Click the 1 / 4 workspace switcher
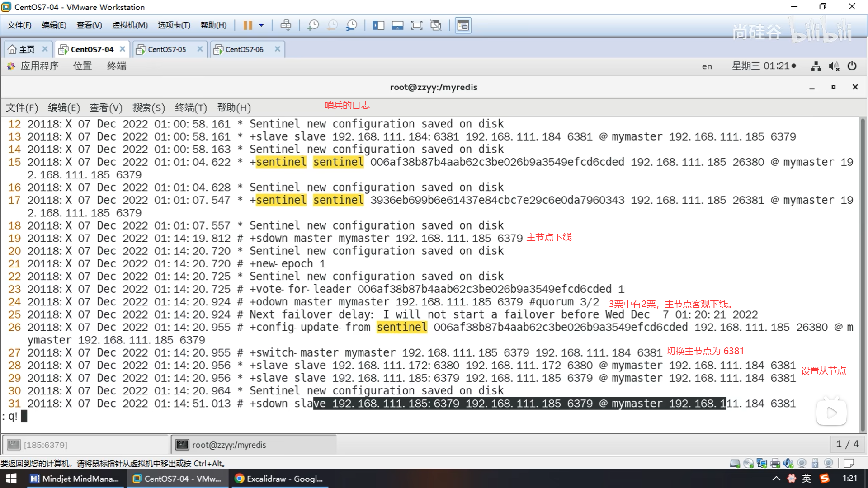 (x=847, y=444)
